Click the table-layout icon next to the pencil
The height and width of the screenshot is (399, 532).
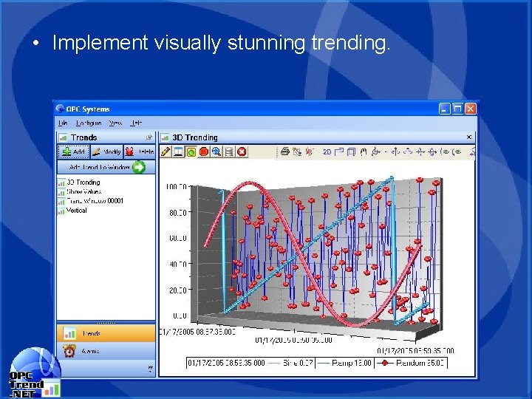pyautogui.click(x=178, y=151)
